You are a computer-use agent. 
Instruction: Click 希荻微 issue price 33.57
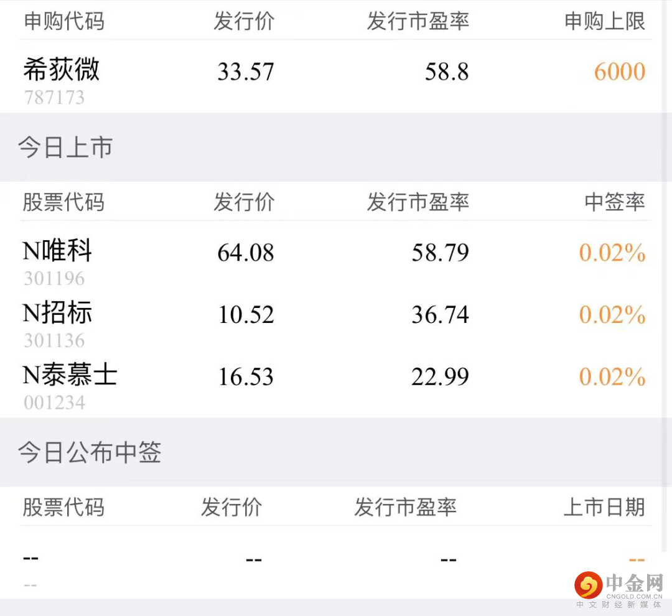tap(246, 72)
